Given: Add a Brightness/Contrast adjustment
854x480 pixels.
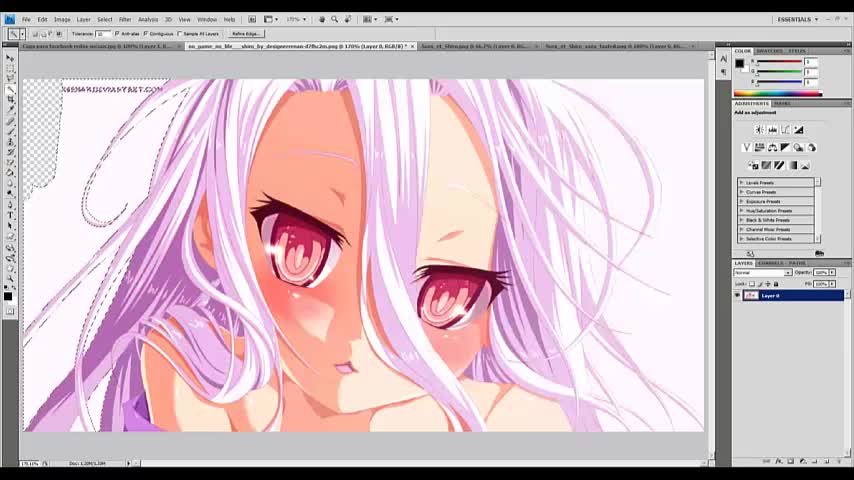Looking at the screenshot, I should pos(759,130).
